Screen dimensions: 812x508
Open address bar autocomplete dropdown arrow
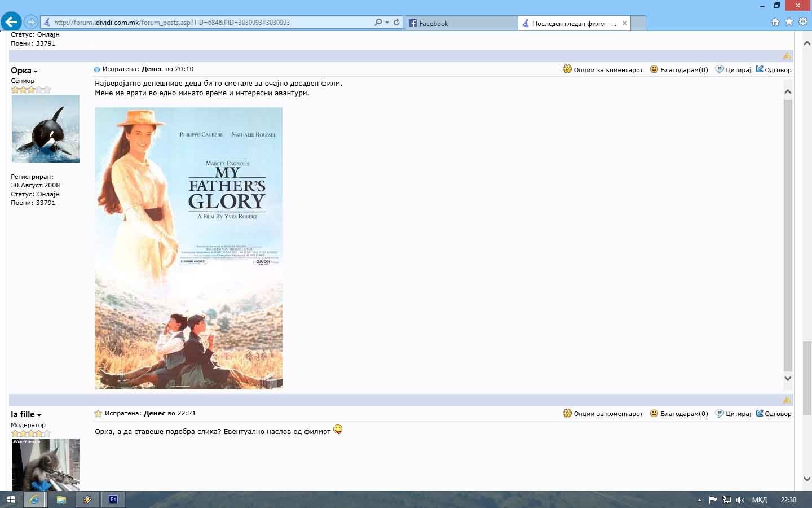tap(387, 23)
